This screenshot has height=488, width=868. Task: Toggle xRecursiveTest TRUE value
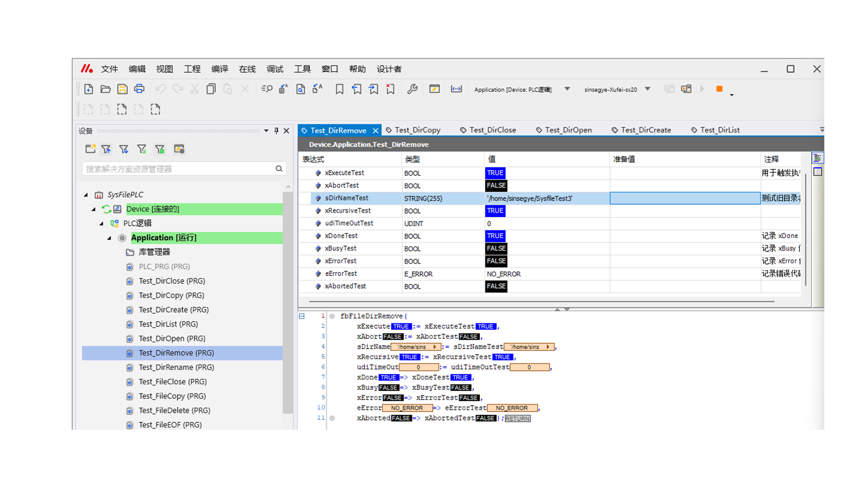[x=495, y=211]
